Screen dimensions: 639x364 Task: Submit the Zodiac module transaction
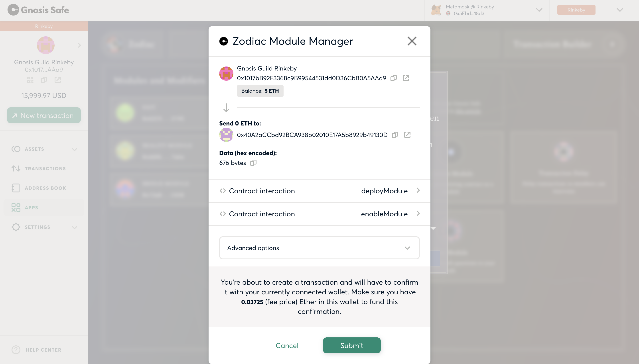point(351,346)
